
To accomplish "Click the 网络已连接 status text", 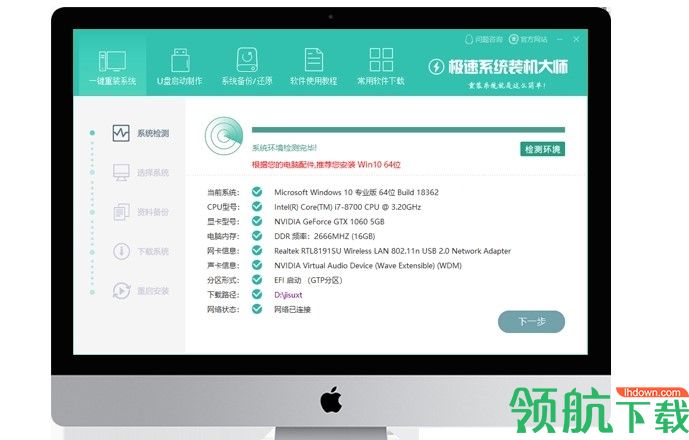I will (x=293, y=309).
